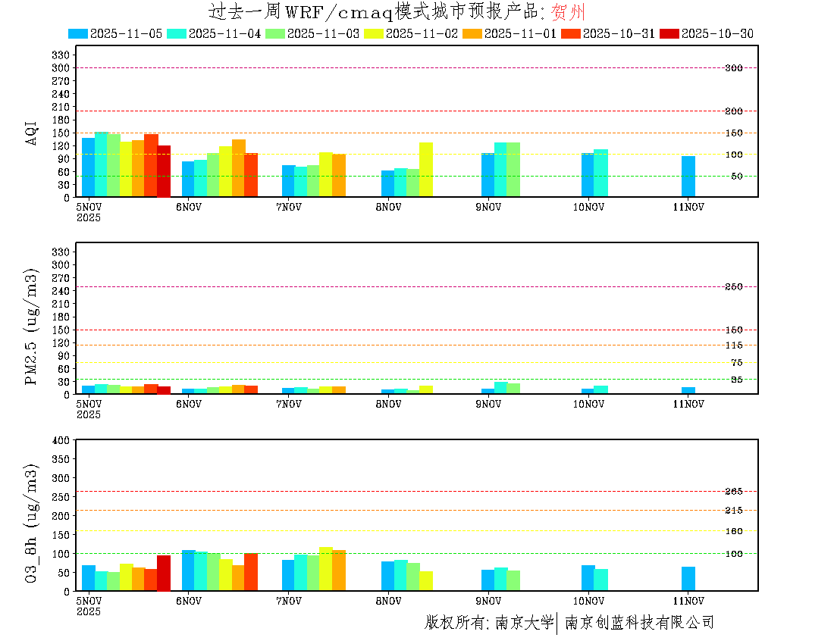Click the orange-red 2025-10-31 legend swatch
This screenshot has height=644, width=834.
coord(571,33)
